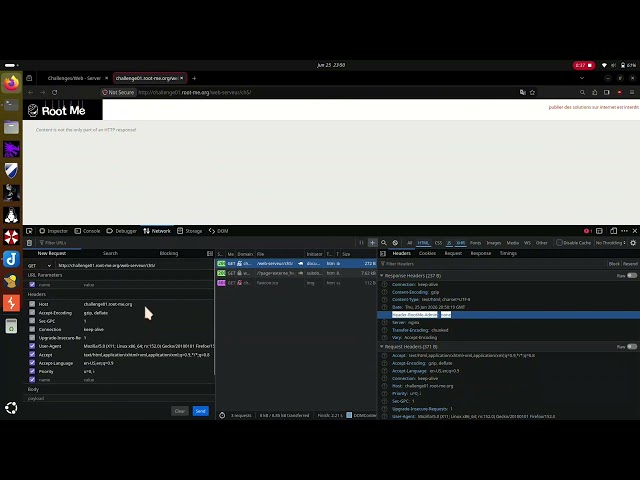Open network settings gear icon
Screen dimensions: 640x480
coord(633,243)
